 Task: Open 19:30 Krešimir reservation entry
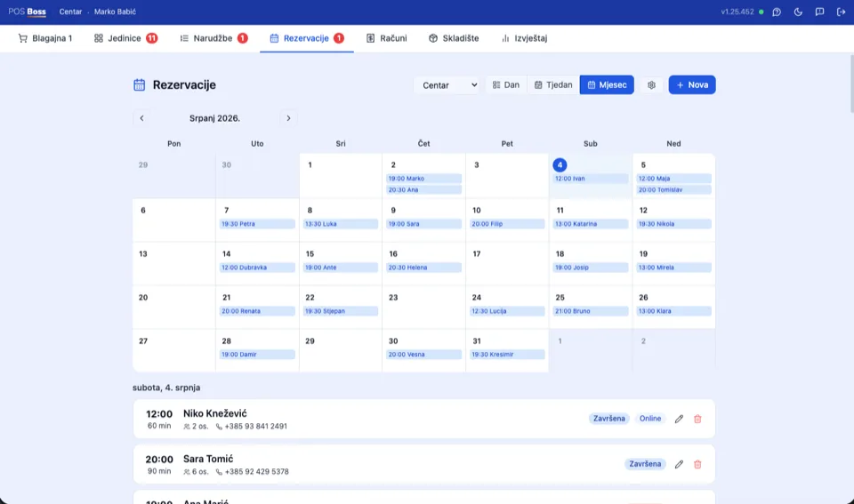coord(507,355)
